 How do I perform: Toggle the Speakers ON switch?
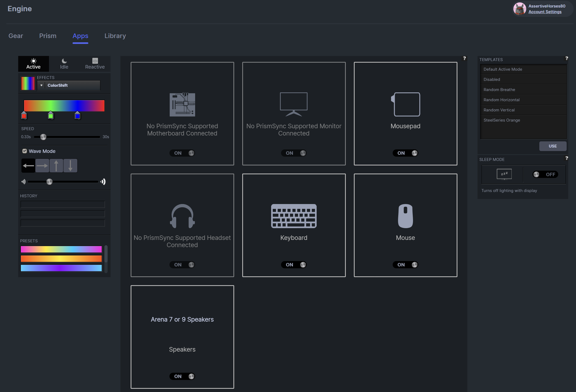[x=182, y=376]
